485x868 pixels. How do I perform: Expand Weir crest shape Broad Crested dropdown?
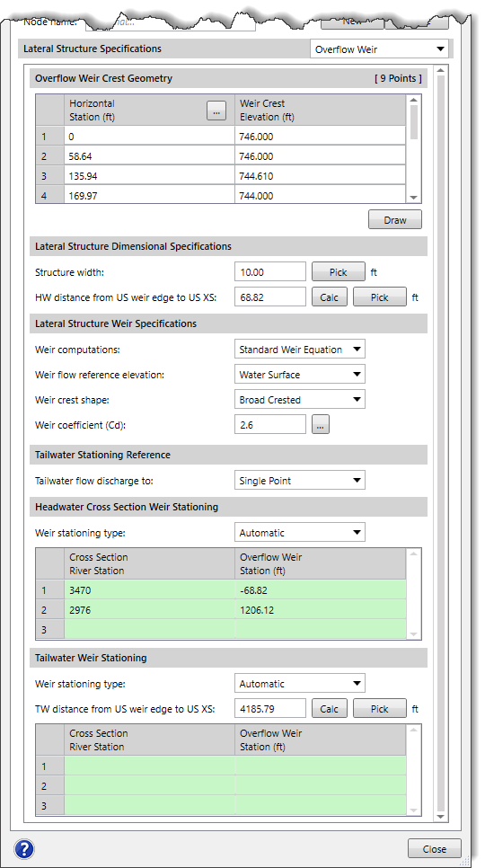(300, 400)
